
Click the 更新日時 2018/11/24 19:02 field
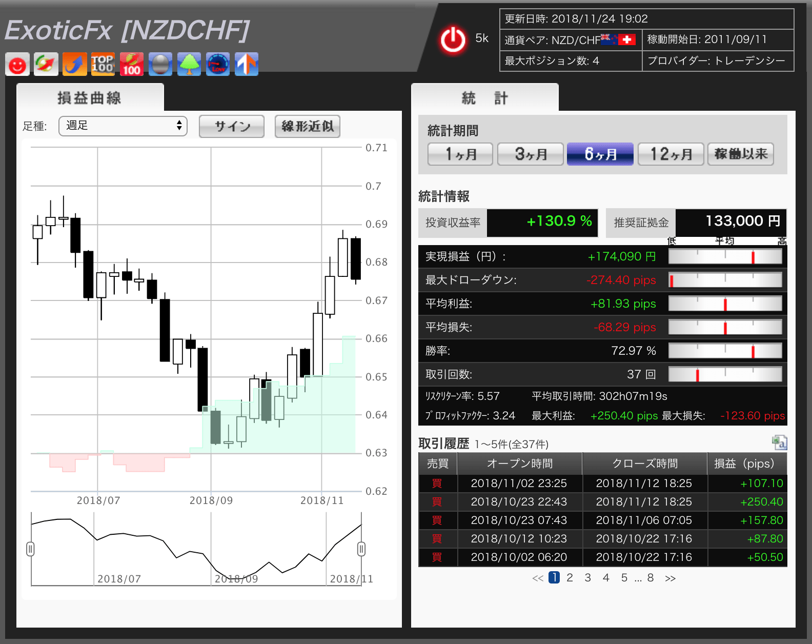coord(646,19)
